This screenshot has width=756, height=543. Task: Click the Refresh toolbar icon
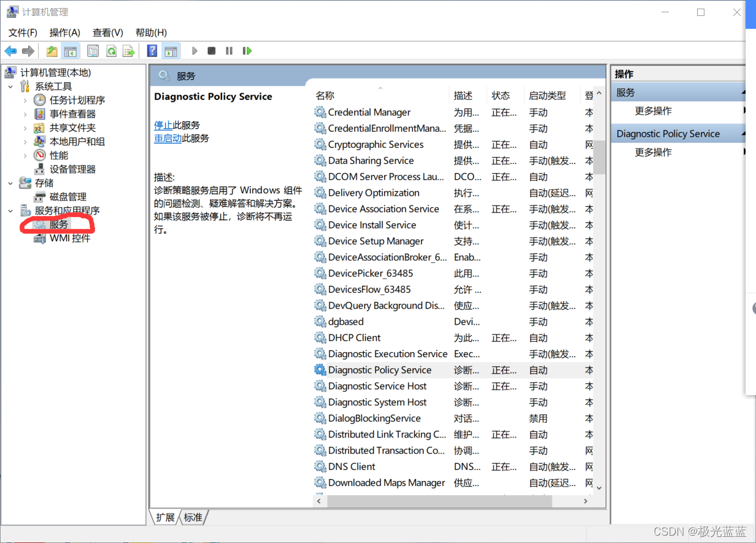(111, 51)
